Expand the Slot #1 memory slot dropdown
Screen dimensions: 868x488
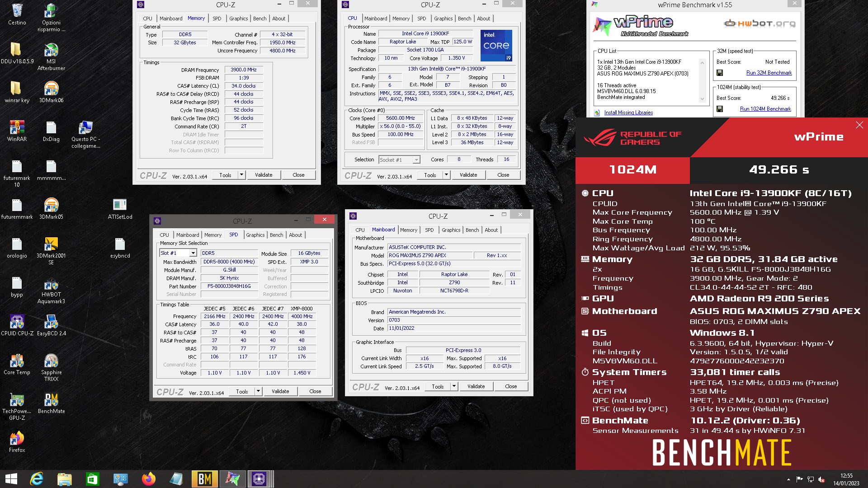(193, 253)
